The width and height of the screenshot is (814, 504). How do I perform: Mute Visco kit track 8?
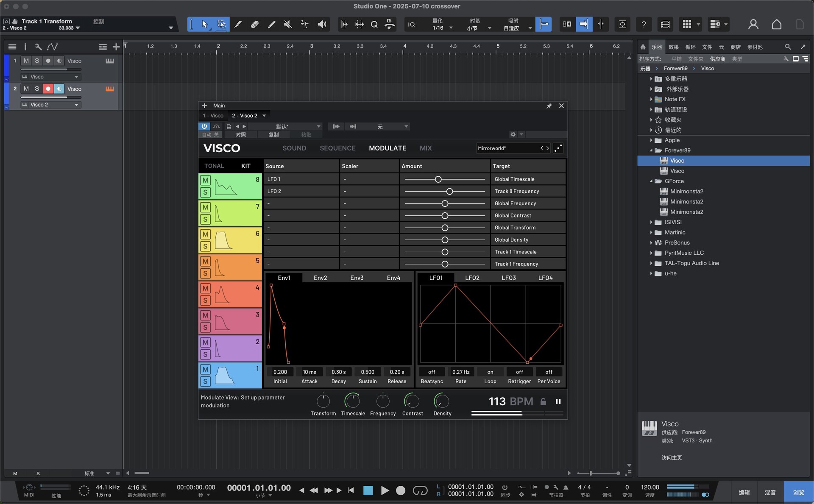coord(205,180)
